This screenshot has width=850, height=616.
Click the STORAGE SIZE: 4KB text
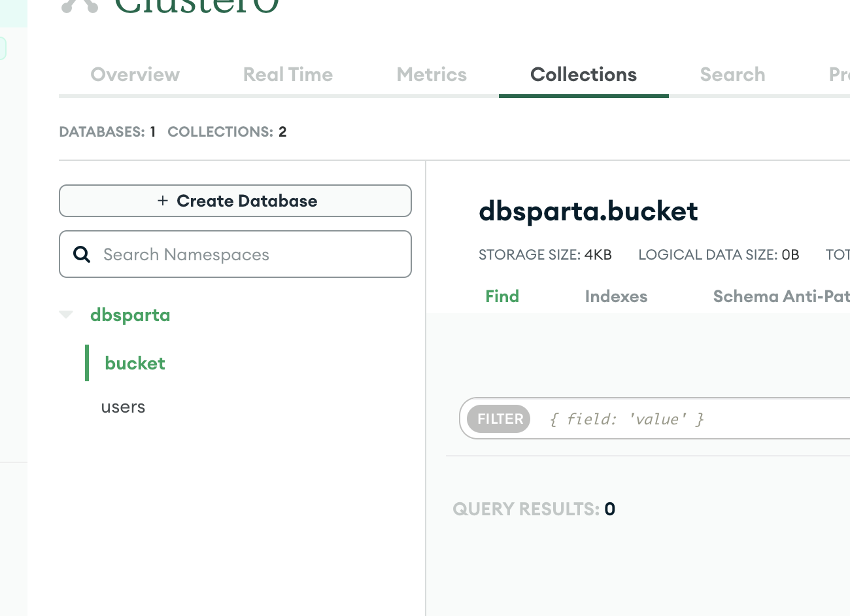coord(545,254)
